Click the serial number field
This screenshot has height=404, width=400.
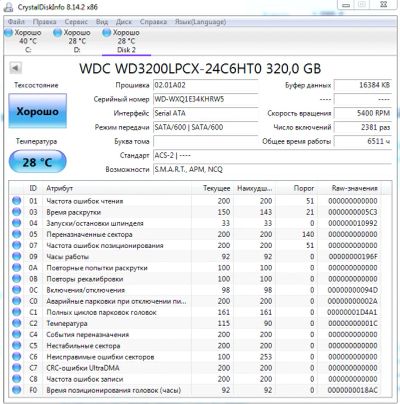pos(206,99)
